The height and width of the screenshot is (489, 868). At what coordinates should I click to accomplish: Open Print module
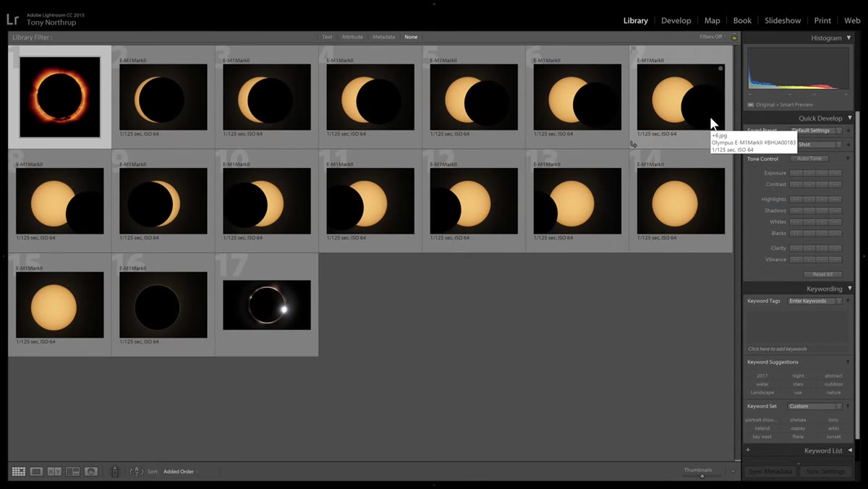[822, 20]
